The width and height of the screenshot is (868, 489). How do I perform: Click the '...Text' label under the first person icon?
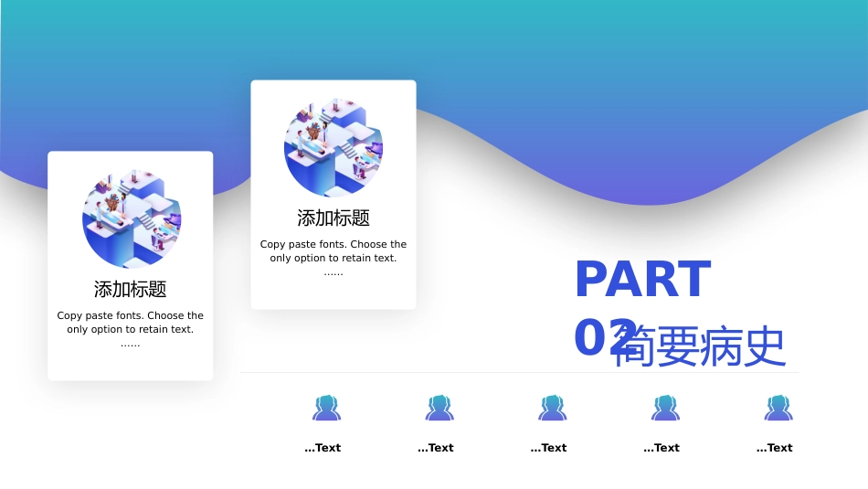point(323,448)
